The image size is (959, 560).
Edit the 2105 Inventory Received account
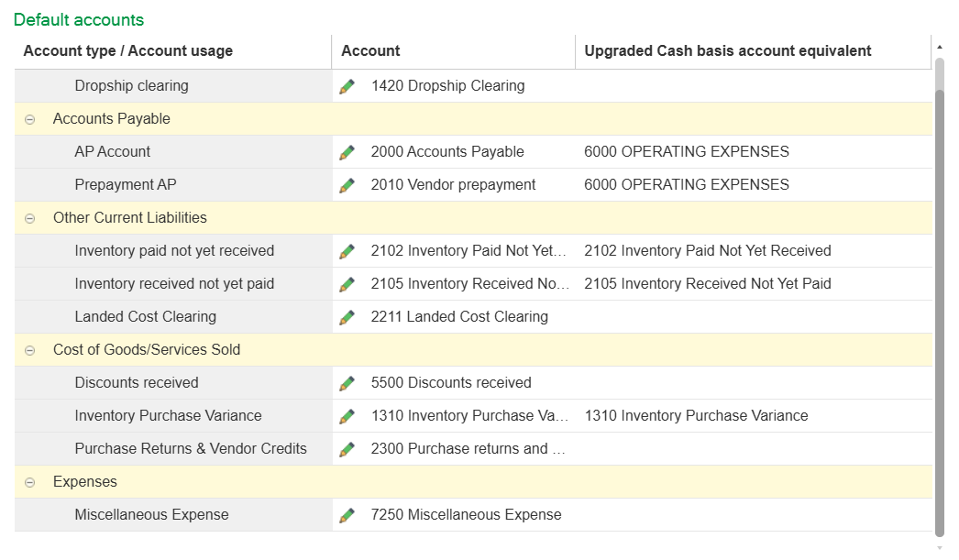pyautogui.click(x=347, y=284)
